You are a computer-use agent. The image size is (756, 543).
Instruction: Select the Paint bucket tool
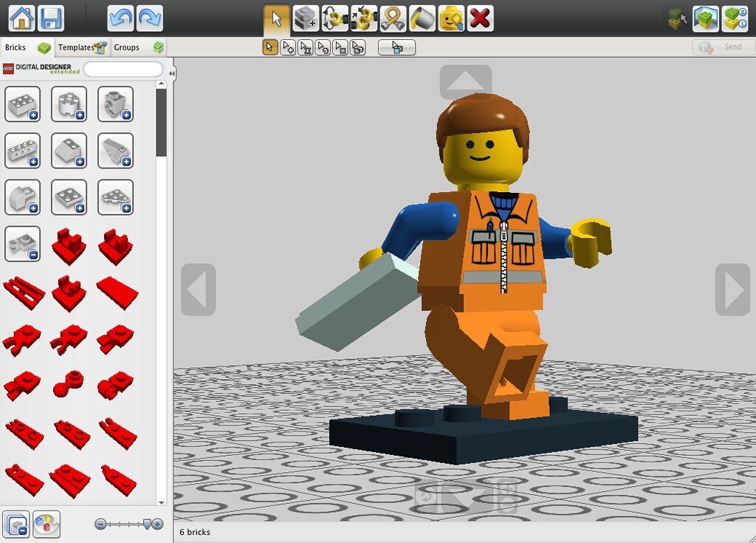[x=422, y=18]
